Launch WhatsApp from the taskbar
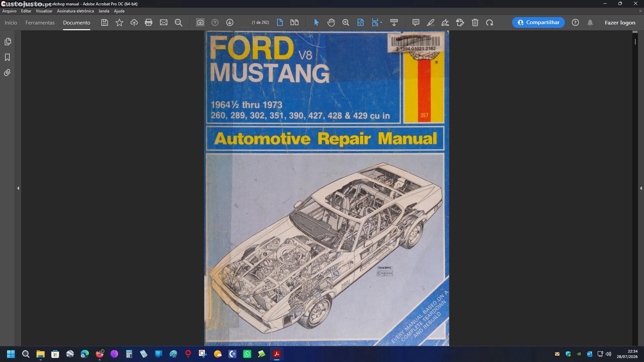 (247, 354)
